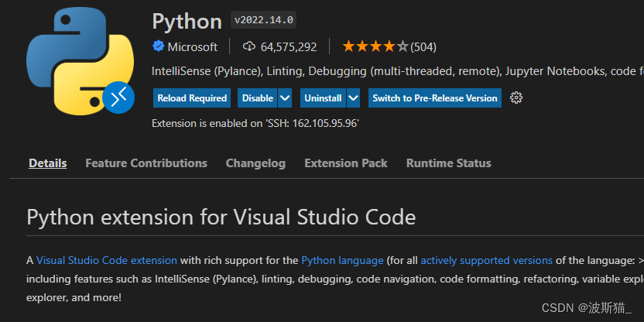Switch to the Feature Contributions tab
Image resolution: width=644 pixels, height=322 pixels.
pos(146,163)
